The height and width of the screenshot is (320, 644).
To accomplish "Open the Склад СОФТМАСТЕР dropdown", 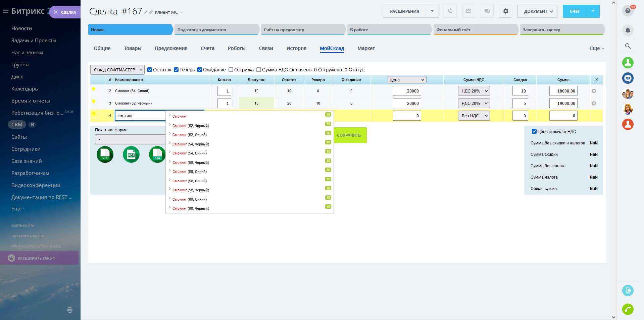I will (117, 70).
